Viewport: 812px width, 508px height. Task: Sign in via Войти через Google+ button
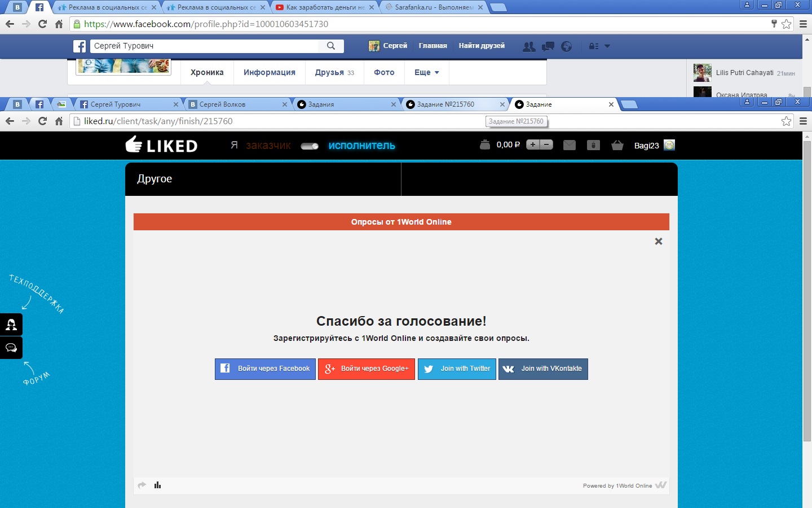367,369
